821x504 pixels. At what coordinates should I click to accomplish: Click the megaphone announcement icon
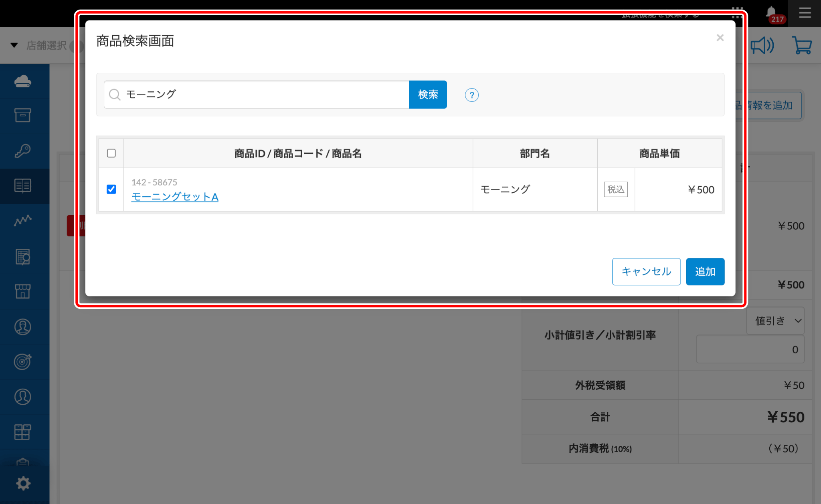pyautogui.click(x=762, y=45)
